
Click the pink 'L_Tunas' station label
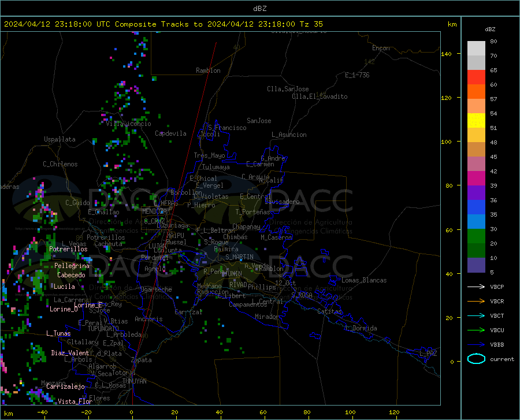click(x=58, y=333)
